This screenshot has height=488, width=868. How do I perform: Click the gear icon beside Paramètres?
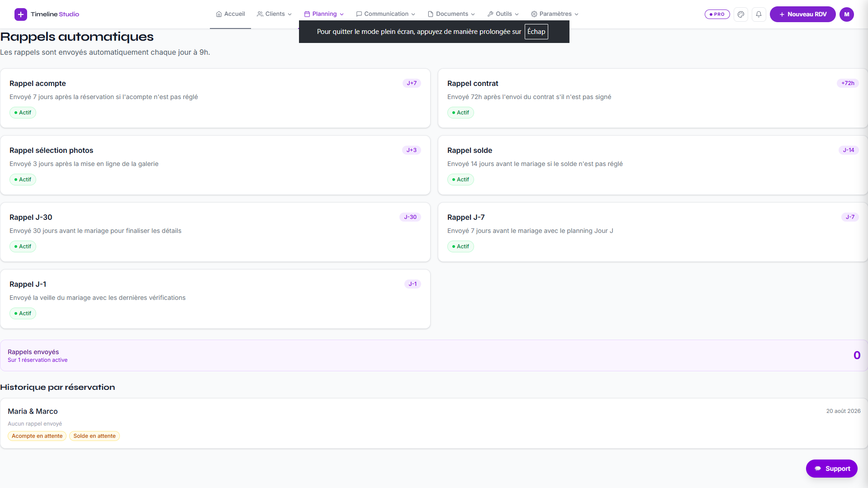pos(534,14)
